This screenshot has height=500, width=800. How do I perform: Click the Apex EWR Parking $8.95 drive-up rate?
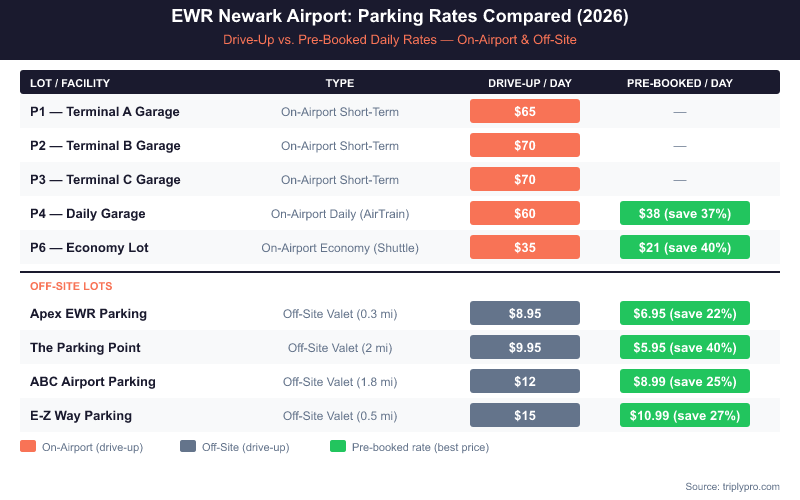pos(525,314)
